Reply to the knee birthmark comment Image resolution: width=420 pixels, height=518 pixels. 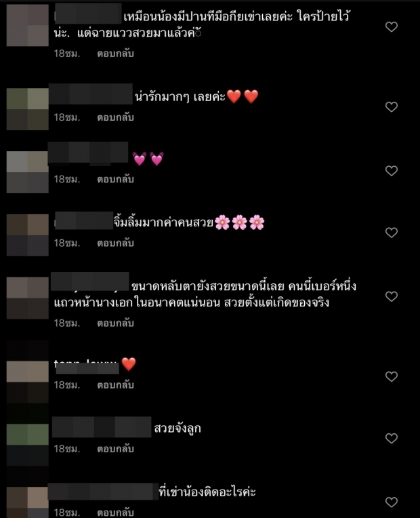tap(115, 54)
